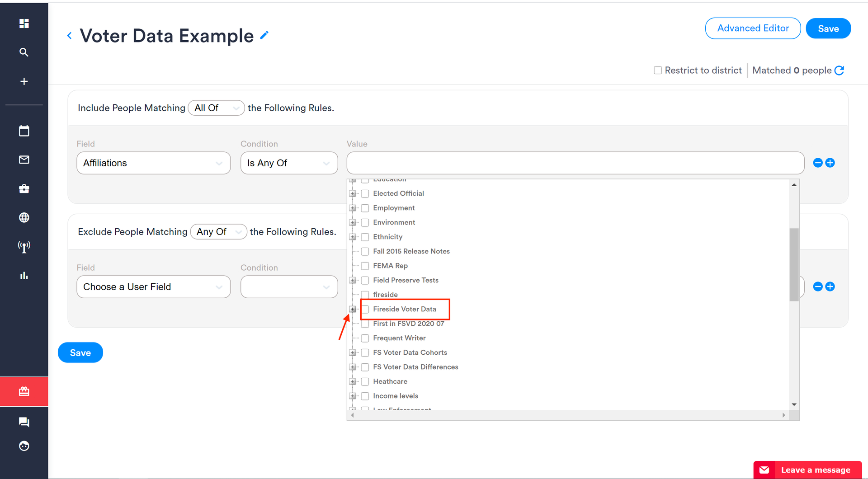The image size is (868, 479).
Task: Click the Save button below the rules
Action: [x=80, y=353]
